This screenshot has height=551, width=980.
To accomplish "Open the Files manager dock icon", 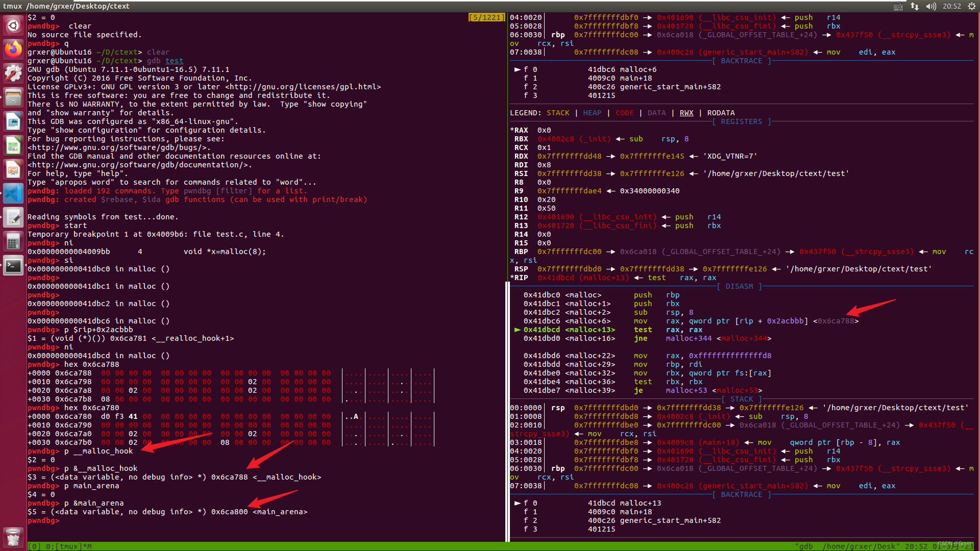I will coord(13,97).
